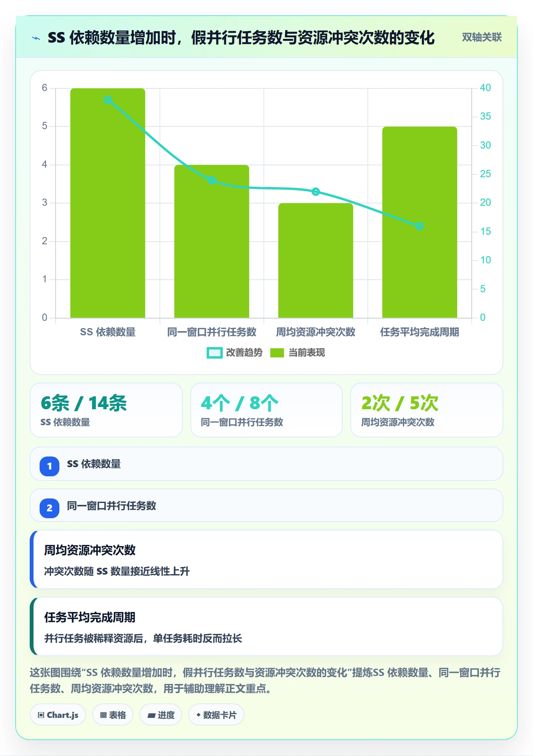Click 冲突次数随 SS 数量接近线性上升 description

(x=117, y=572)
